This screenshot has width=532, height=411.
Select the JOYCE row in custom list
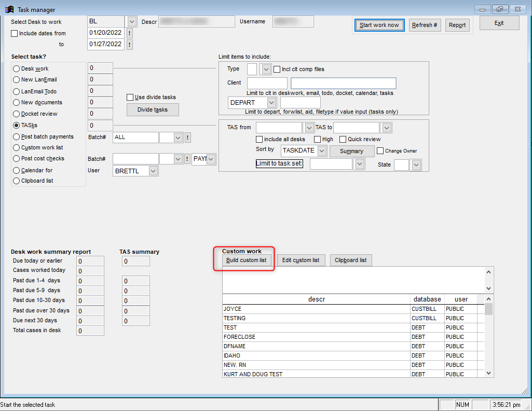coord(353,309)
